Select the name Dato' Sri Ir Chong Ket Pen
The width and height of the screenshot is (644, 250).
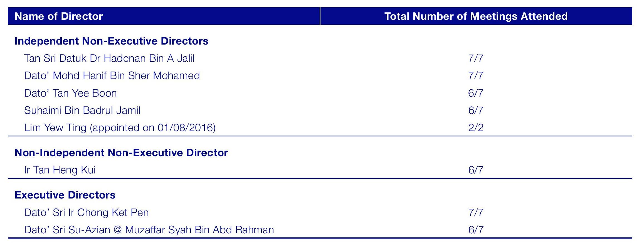coord(86,213)
